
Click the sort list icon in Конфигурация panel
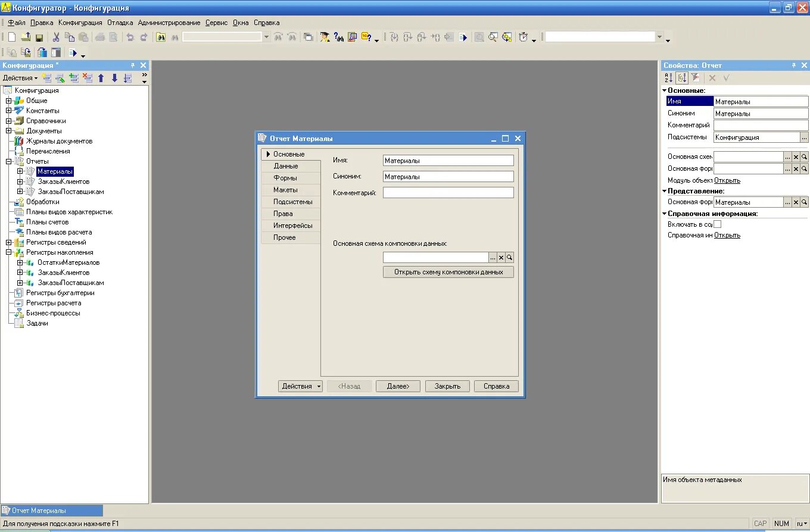(128, 78)
